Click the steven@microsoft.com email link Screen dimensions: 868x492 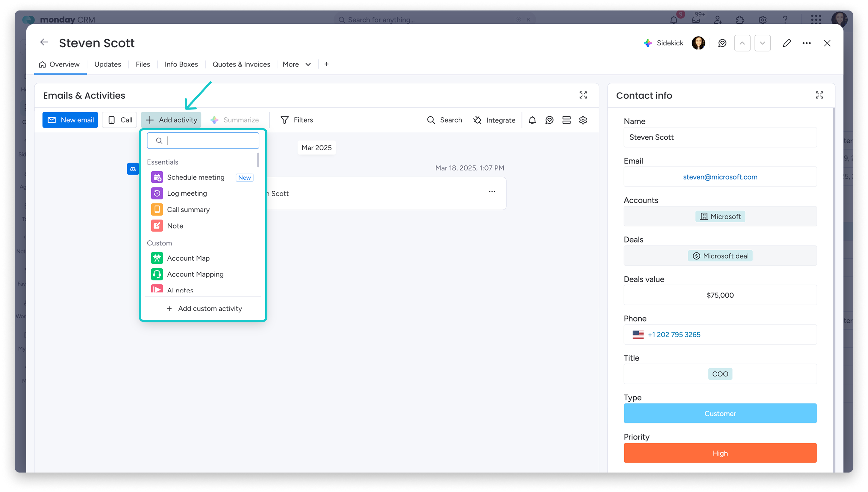720,177
